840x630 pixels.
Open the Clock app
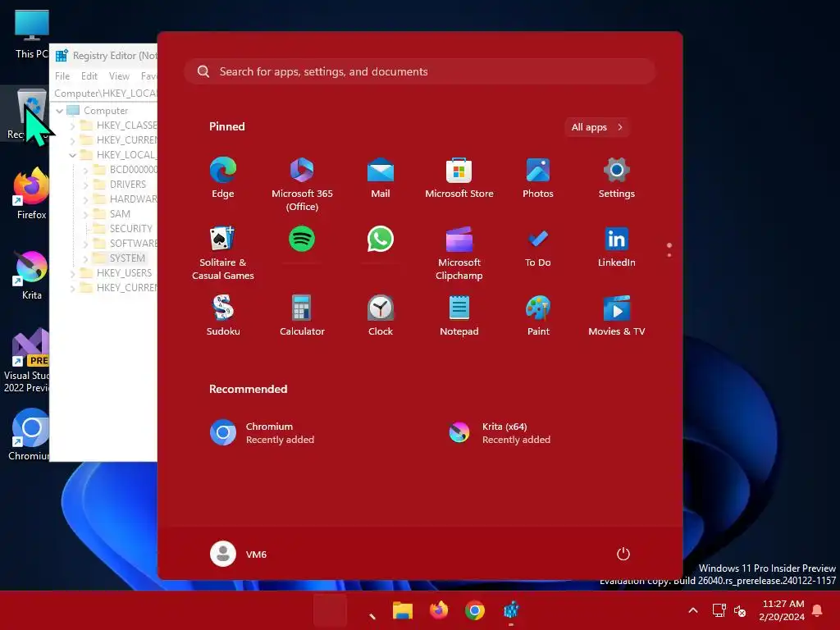[381, 315]
